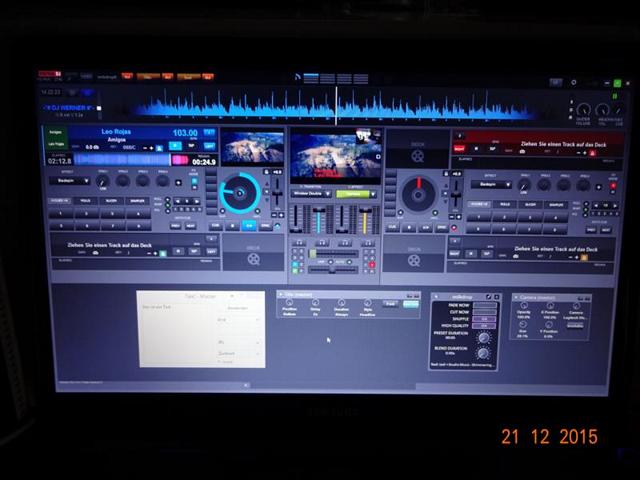Click the loop double right arrow on right deck
This screenshot has height=480, width=640.
(615, 205)
